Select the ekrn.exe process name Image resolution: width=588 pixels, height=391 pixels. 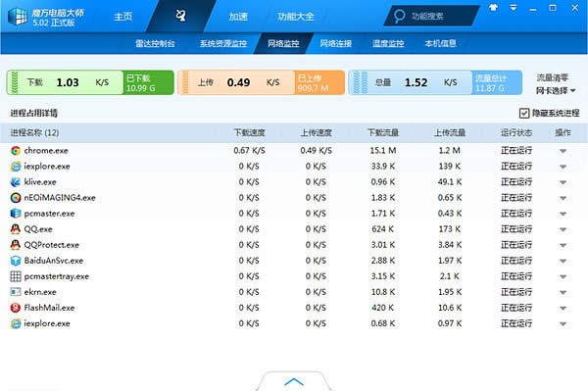(x=40, y=292)
